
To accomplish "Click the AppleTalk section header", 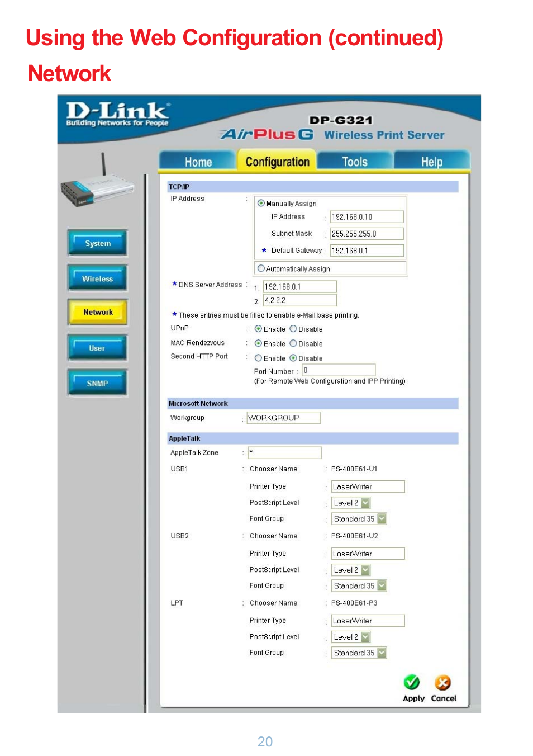I will [313, 438].
